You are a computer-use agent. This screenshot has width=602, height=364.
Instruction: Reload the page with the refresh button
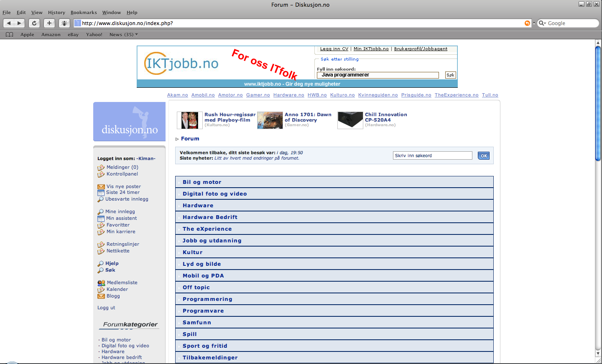click(34, 23)
